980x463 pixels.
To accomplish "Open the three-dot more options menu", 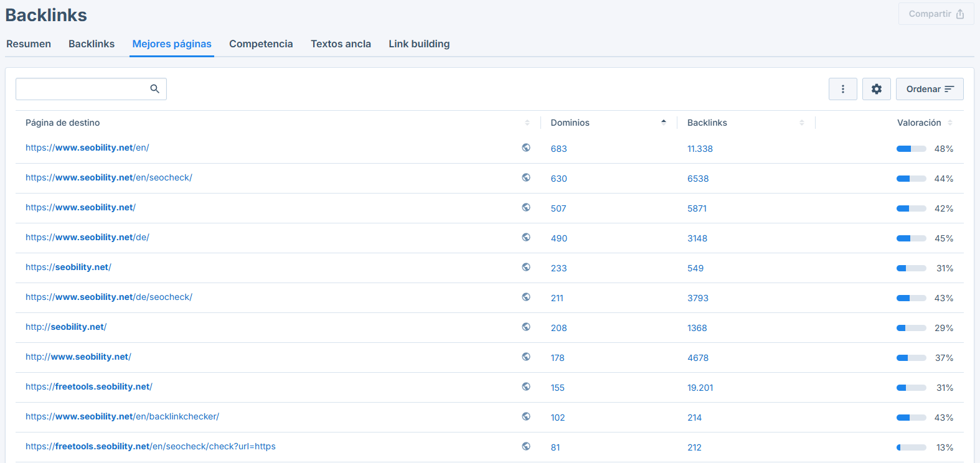I will click(843, 89).
